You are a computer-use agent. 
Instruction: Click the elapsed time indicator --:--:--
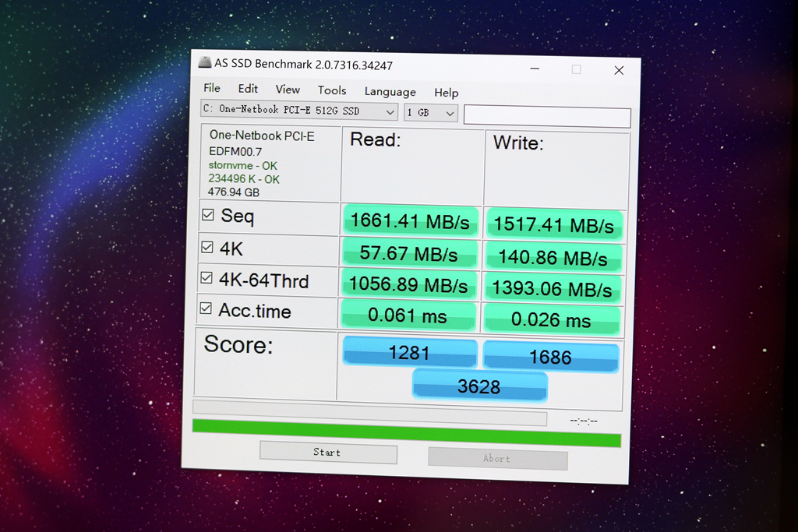click(x=583, y=421)
